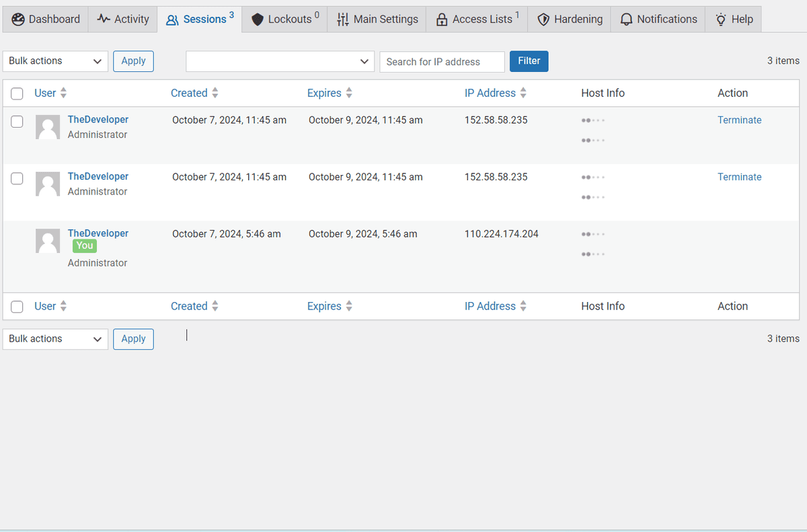Click the Search for IP address field

click(x=442, y=61)
